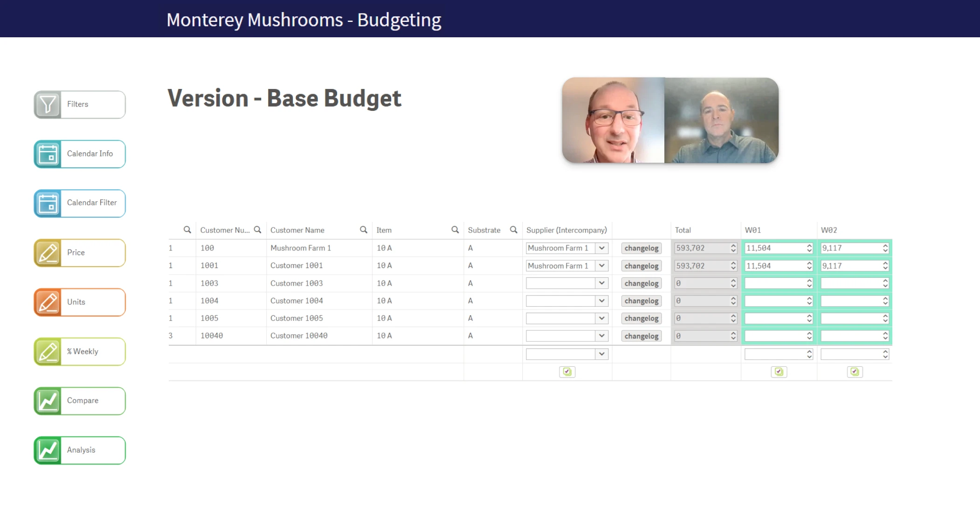The image size is (980, 522).
Task: Open the % Weekly section
Action: coord(80,351)
